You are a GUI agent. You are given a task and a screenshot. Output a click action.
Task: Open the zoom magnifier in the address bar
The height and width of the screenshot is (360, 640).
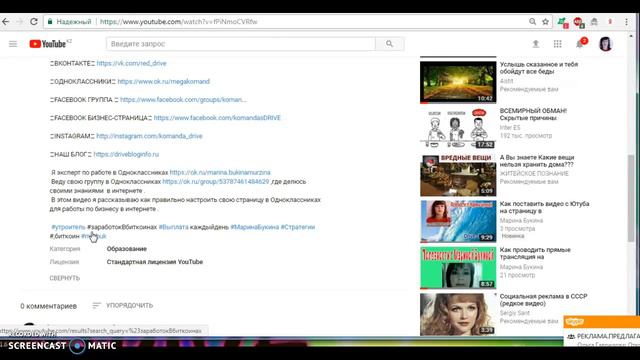click(x=532, y=22)
